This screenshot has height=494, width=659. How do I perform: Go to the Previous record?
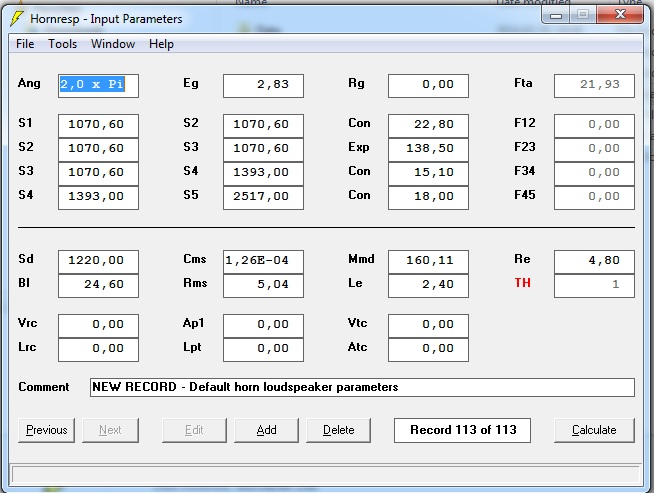point(47,430)
